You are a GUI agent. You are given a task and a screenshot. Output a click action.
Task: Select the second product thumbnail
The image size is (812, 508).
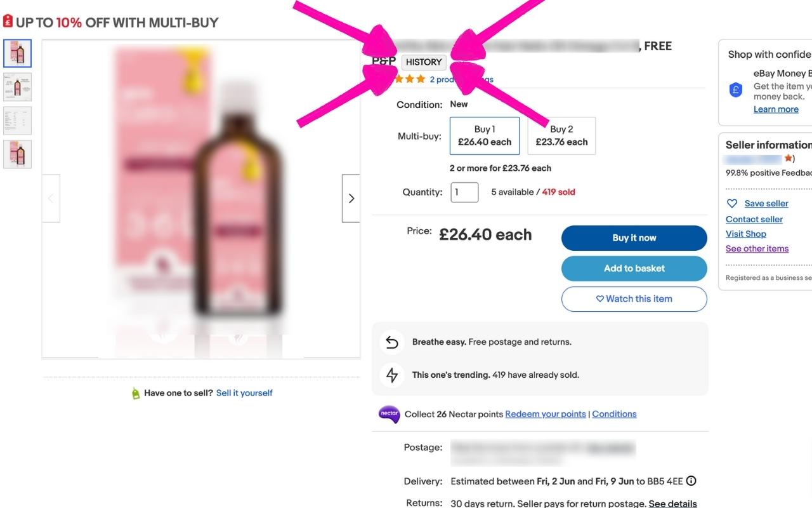pyautogui.click(x=17, y=87)
